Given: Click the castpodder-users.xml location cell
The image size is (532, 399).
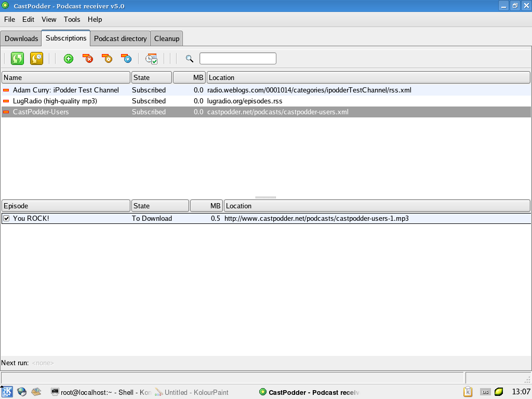Looking at the screenshot, I should pyautogui.click(x=277, y=112).
